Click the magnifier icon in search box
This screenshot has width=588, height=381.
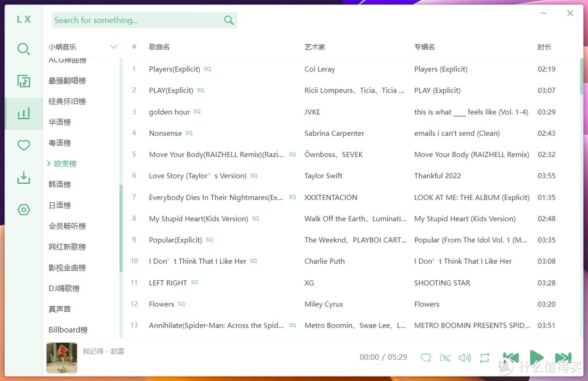[229, 21]
